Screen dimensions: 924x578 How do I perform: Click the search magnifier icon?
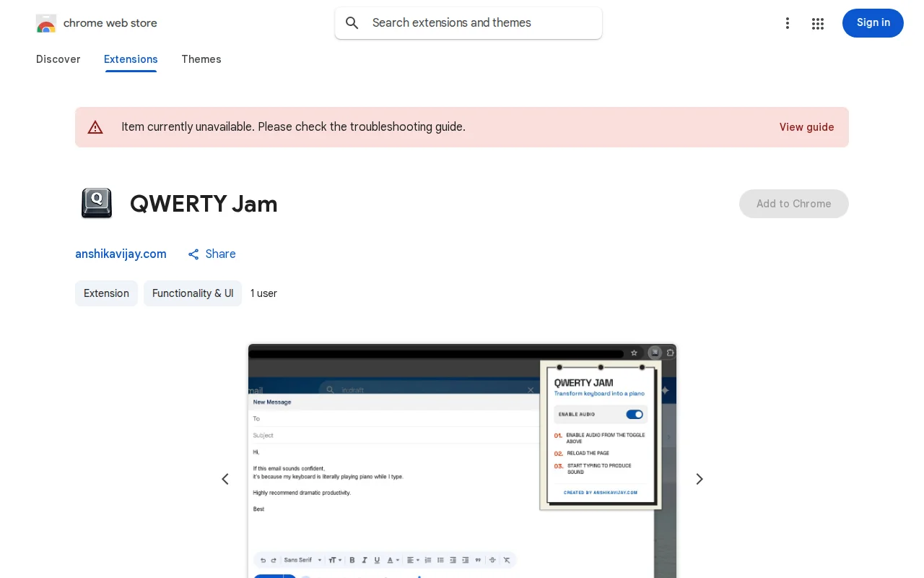352,23
